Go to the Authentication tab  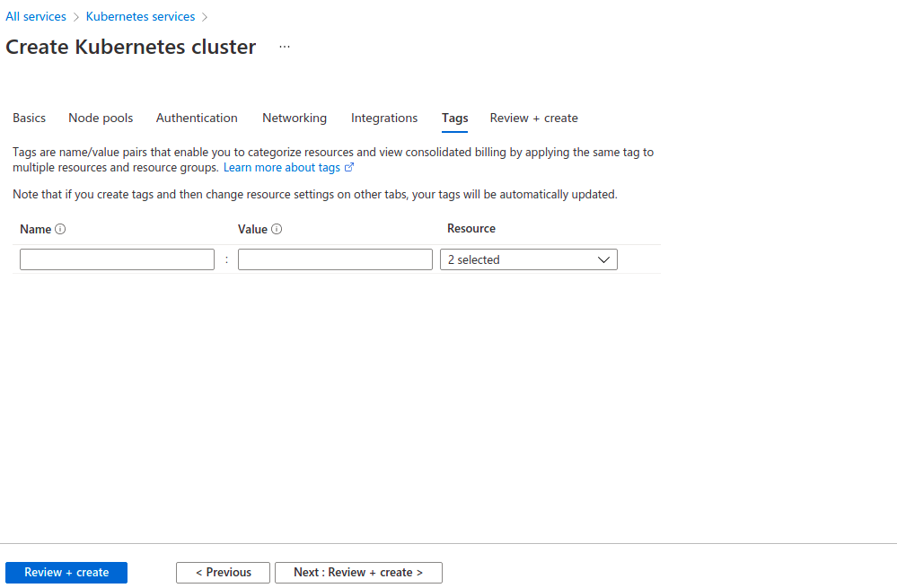click(197, 118)
